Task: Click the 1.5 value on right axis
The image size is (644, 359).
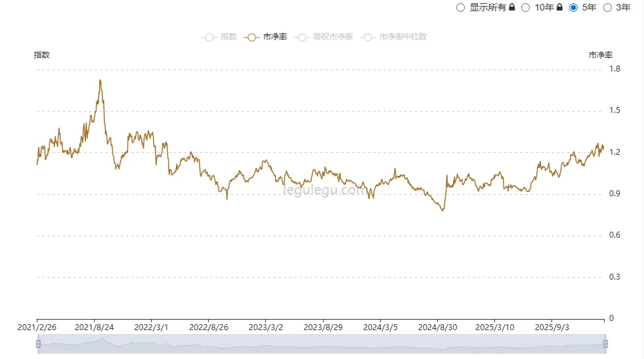Action: (x=614, y=110)
